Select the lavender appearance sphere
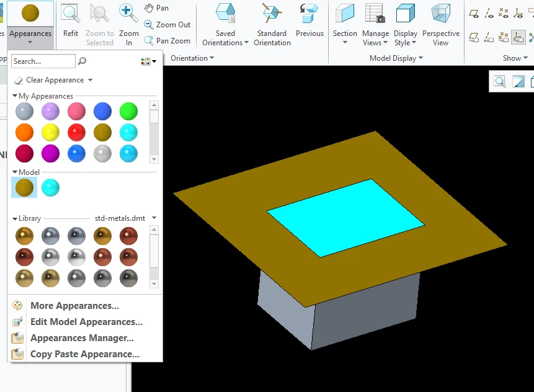This screenshot has width=534, height=392. click(50, 112)
